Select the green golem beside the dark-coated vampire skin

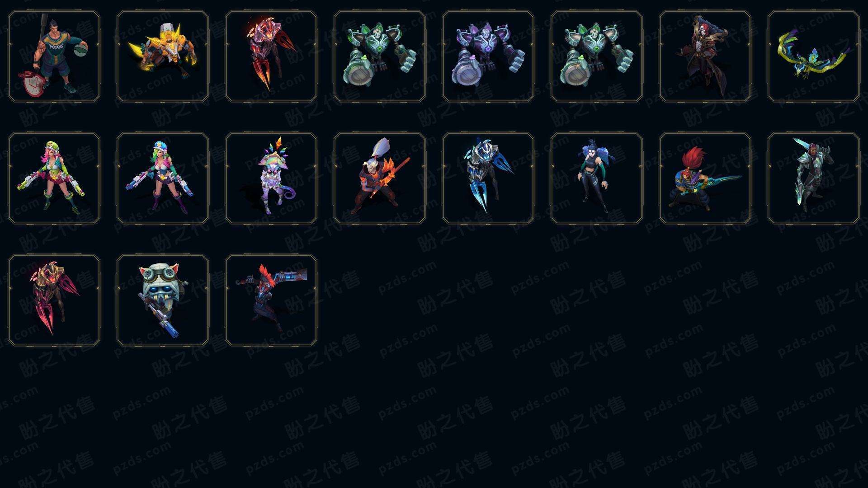click(x=597, y=56)
